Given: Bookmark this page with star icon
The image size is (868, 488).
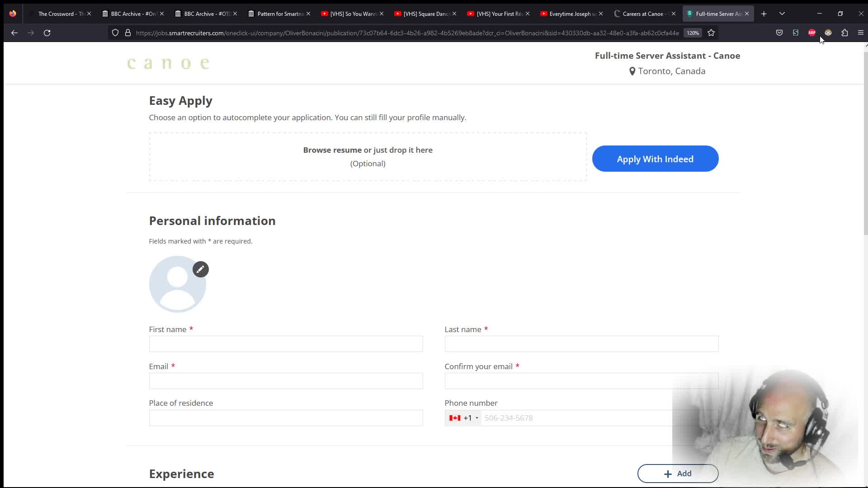Looking at the screenshot, I should [x=711, y=33].
